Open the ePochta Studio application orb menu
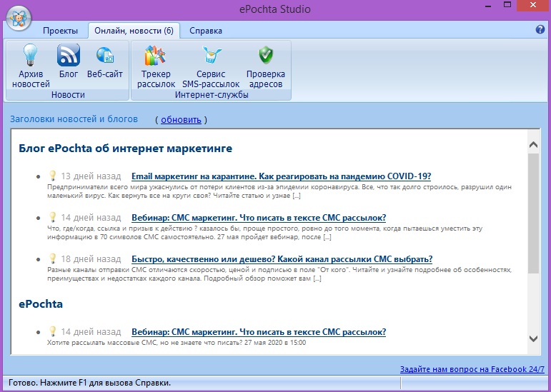Image resolution: width=551 pixels, height=392 pixels. click(19, 18)
